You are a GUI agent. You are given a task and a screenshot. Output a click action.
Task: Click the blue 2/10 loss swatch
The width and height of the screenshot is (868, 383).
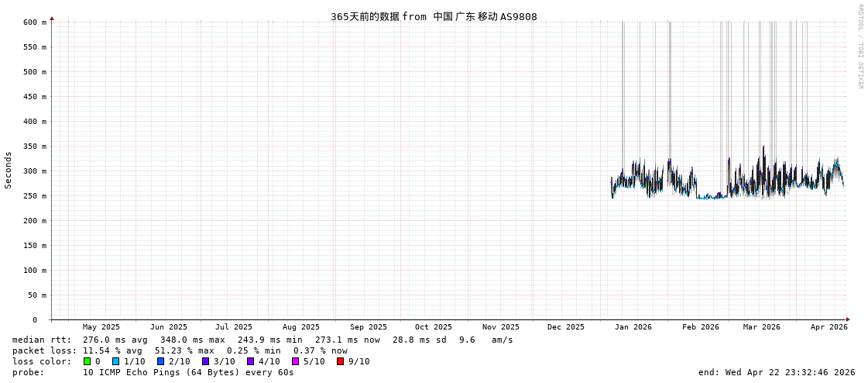160,361
